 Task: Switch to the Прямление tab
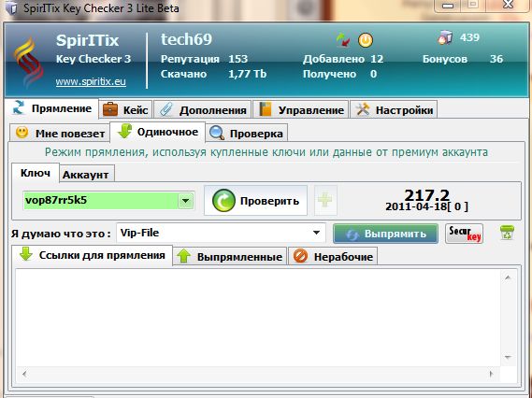pyautogui.click(x=51, y=108)
